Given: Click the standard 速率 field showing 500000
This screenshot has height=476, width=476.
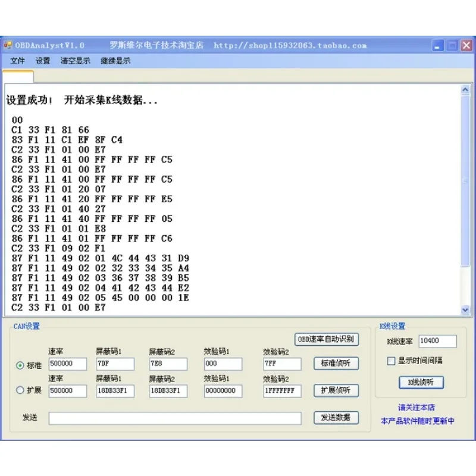Looking at the screenshot, I should 68,364.
